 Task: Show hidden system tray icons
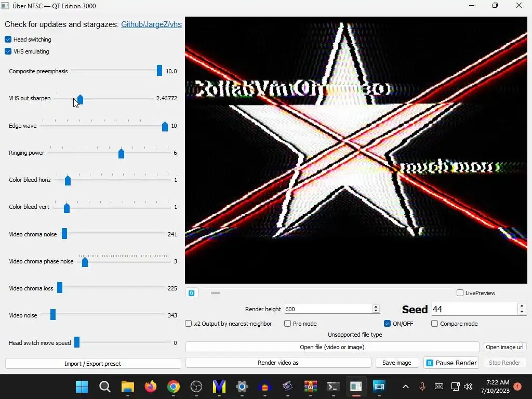point(406,387)
